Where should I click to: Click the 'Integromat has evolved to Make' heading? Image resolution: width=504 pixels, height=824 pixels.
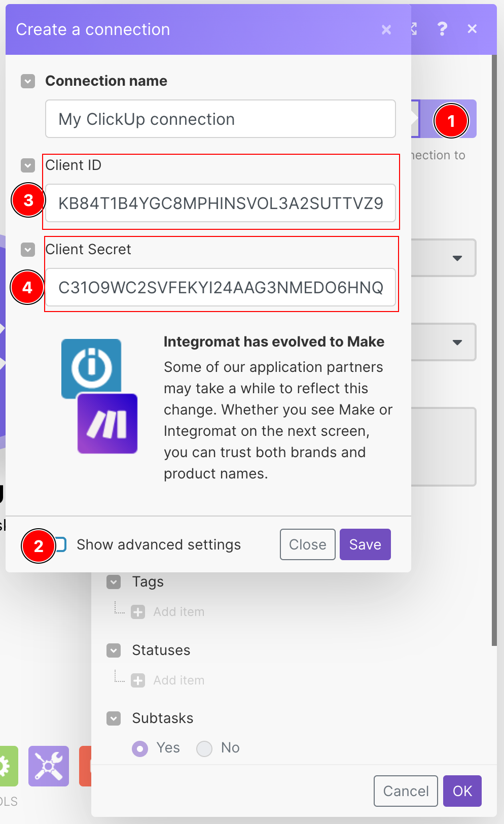[274, 342]
